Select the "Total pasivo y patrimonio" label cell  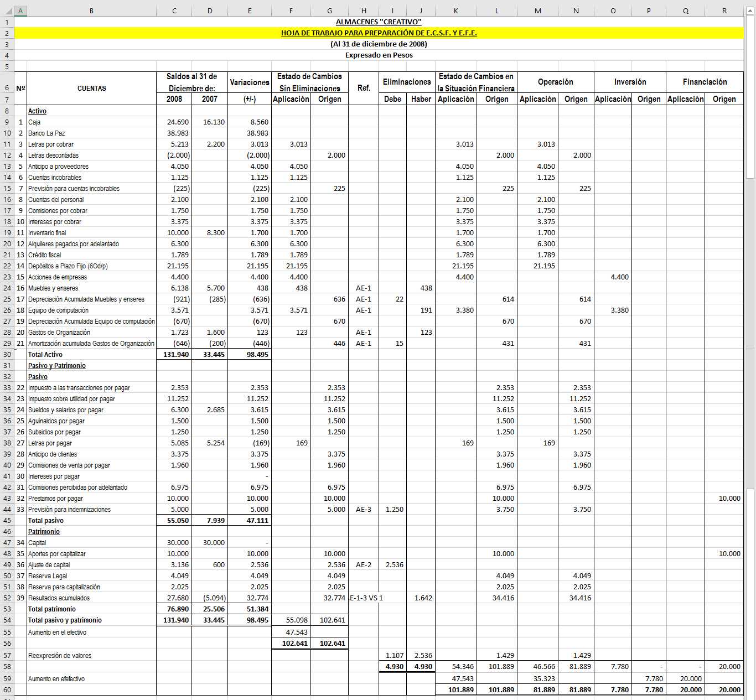click(91, 620)
